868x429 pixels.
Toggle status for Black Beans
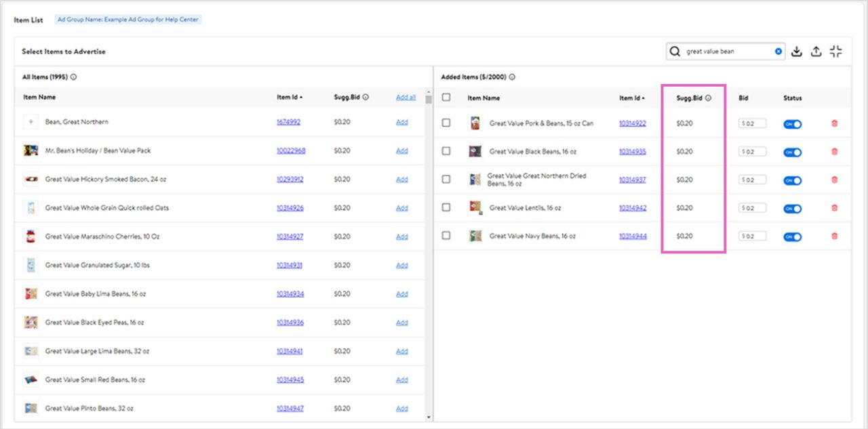793,152
